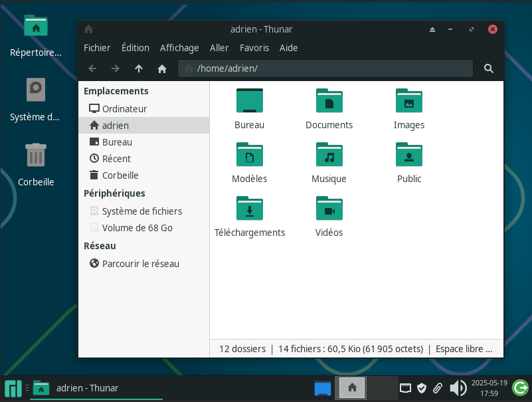The height and width of the screenshot is (402, 532).
Task: Open the Aide menu
Action: pos(288,48)
